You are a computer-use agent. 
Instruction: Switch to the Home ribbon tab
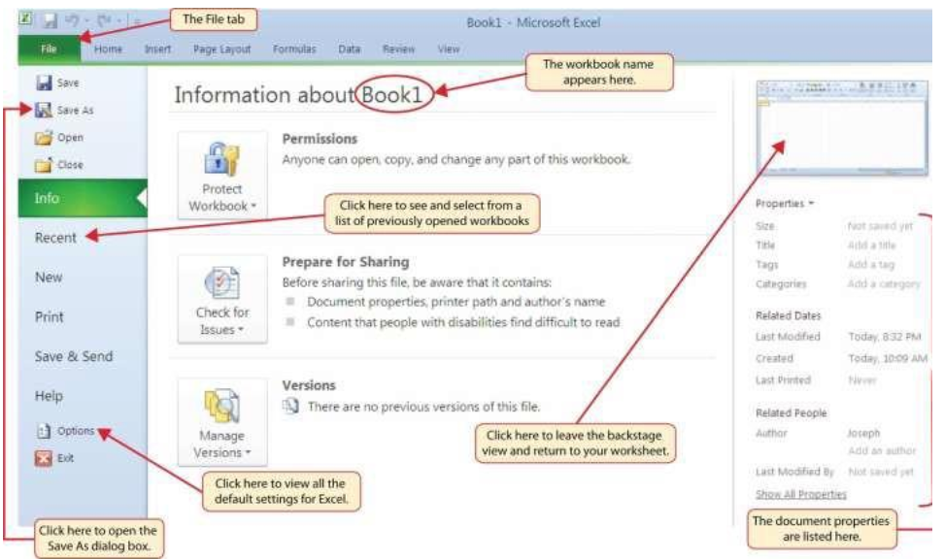108,49
